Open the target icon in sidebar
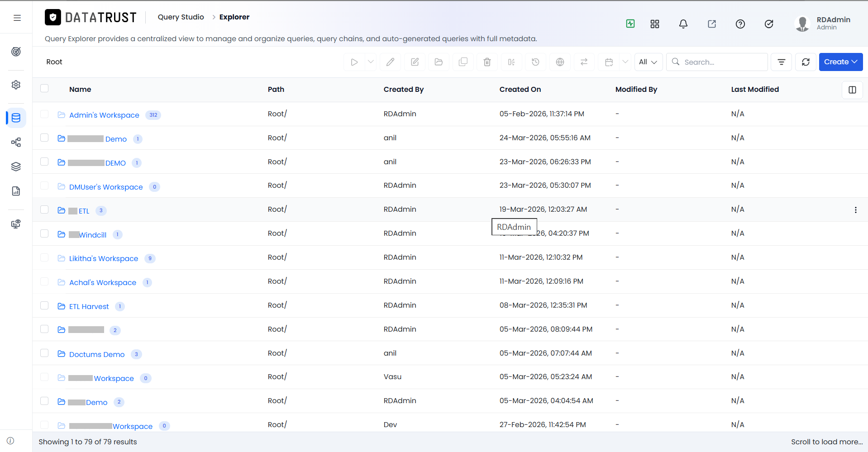 pos(16,52)
